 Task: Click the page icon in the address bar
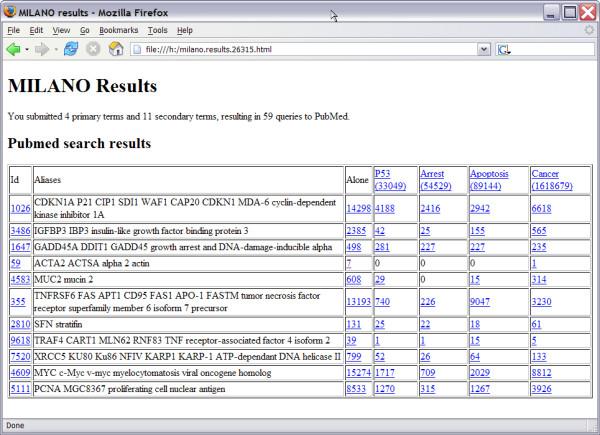point(137,49)
